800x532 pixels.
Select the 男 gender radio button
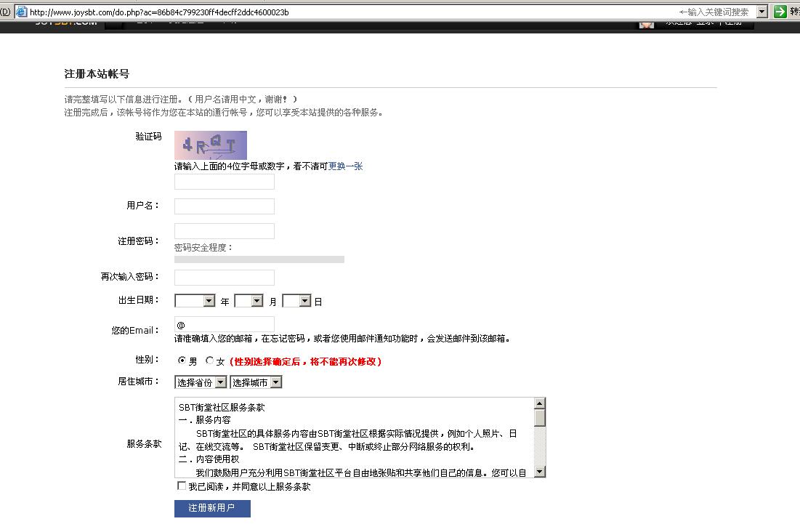182,360
